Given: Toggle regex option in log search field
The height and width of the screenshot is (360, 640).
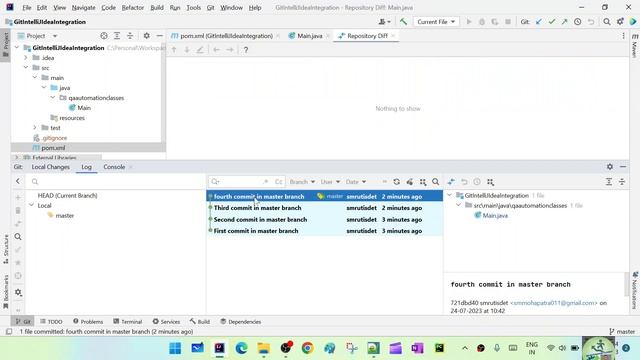Looking at the screenshot, I should pos(266,182).
